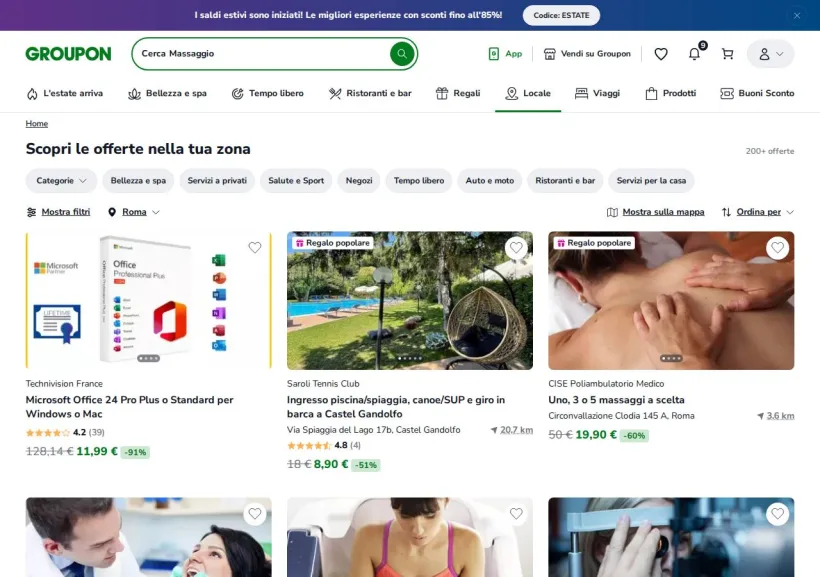Click the Codice: ESTATE button
820x577 pixels.
pos(561,15)
